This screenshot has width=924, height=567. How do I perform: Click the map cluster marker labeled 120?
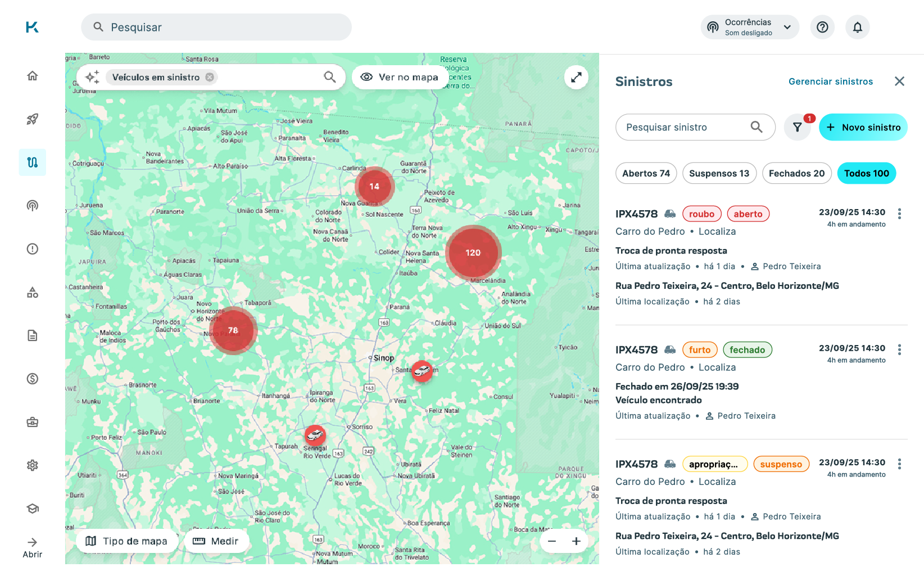[473, 253]
